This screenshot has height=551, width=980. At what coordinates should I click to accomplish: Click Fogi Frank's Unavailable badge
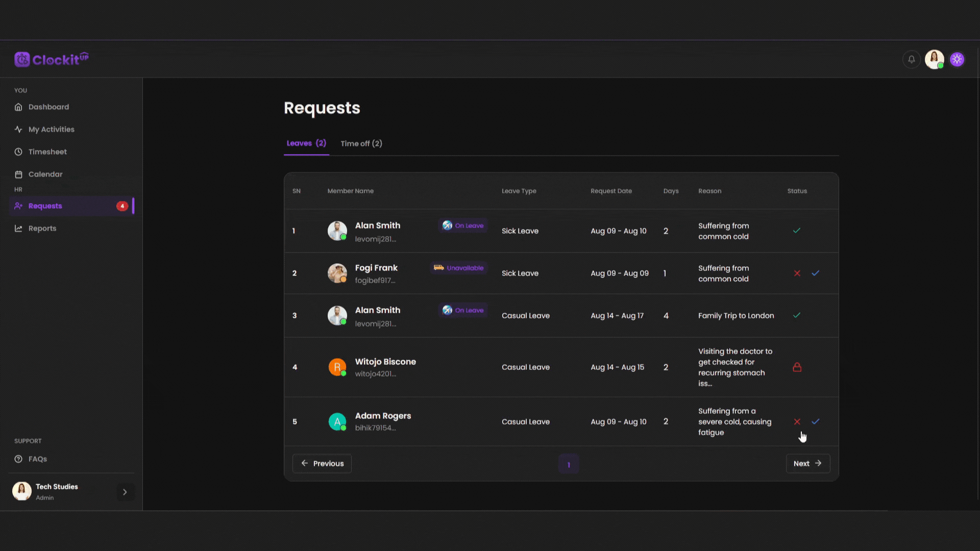click(458, 268)
